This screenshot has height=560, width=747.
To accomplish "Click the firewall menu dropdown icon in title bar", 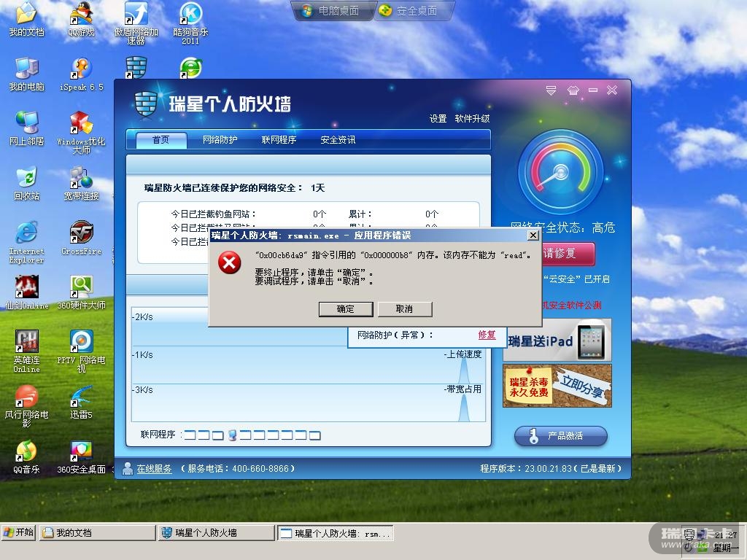I will pyautogui.click(x=551, y=90).
